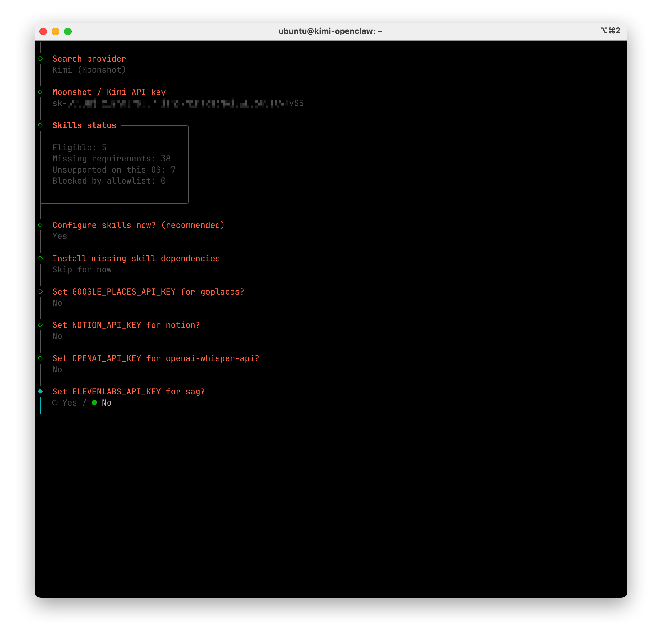Click diamond beside NOTION_API_KEY prompt
Screen dimensions: 662x644
(40, 325)
